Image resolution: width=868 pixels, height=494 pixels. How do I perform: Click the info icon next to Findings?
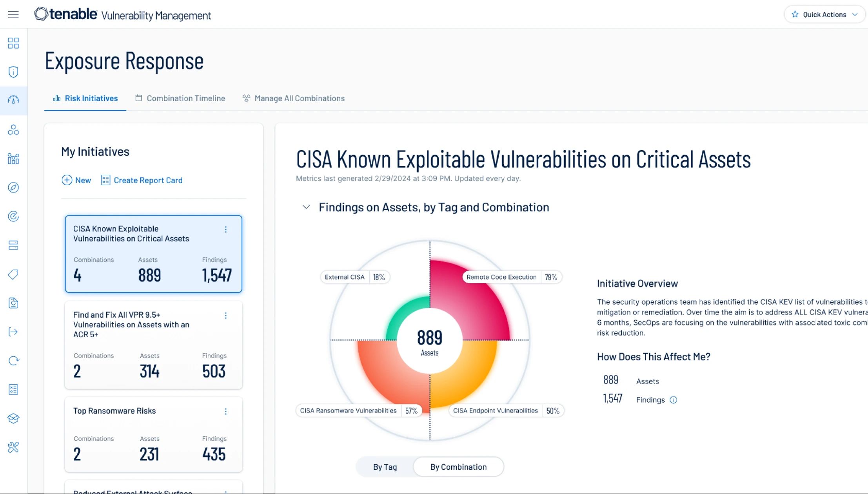[x=673, y=400]
